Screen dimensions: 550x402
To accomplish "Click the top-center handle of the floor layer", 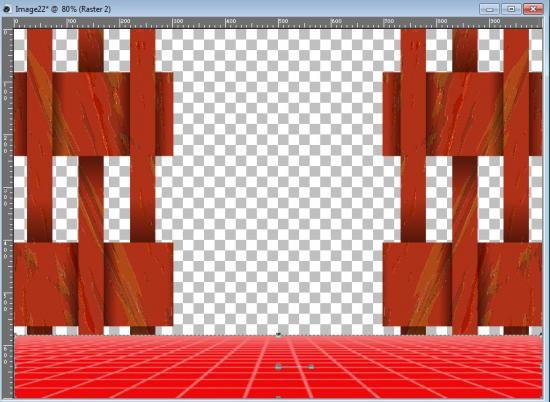I will pyautogui.click(x=279, y=335).
